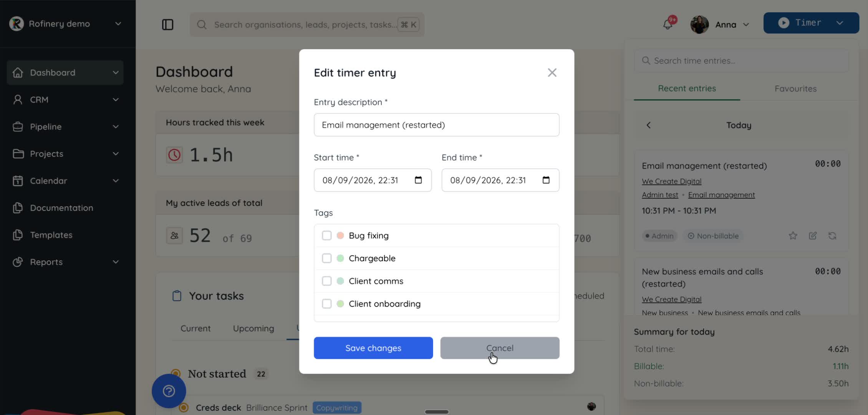Expand the Projects sidebar section
The width and height of the screenshot is (868, 415).
point(116,154)
